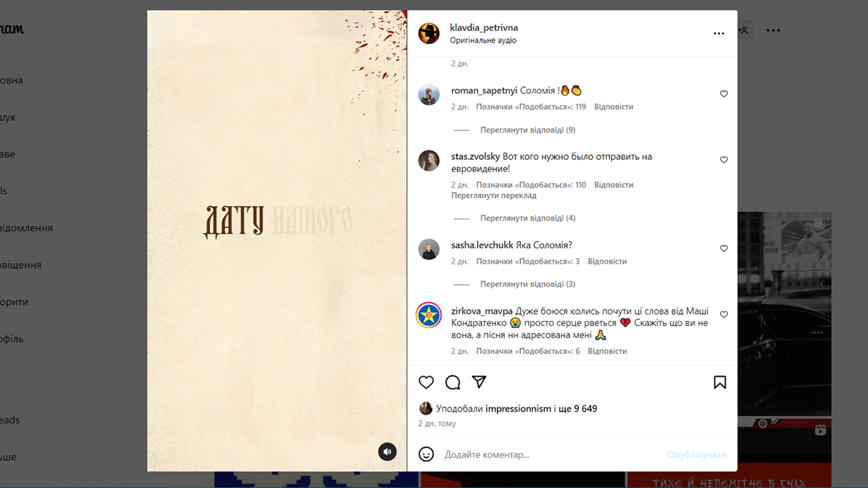Like the post with heart icon
Screen dimensions: 868x488
(x=426, y=382)
